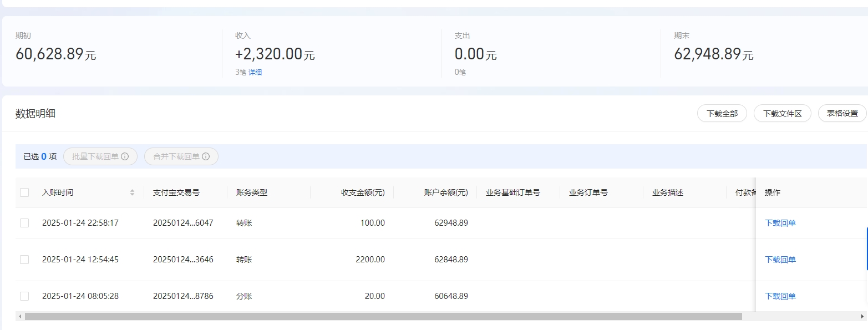Check the row dated 2025-01-24 12:54:45

(x=24, y=260)
